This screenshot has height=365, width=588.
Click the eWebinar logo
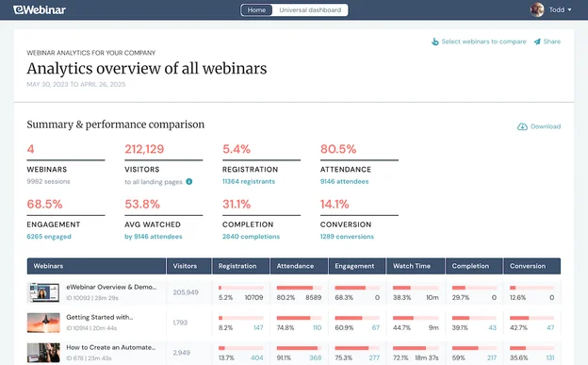pyautogui.click(x=40, y=9)
